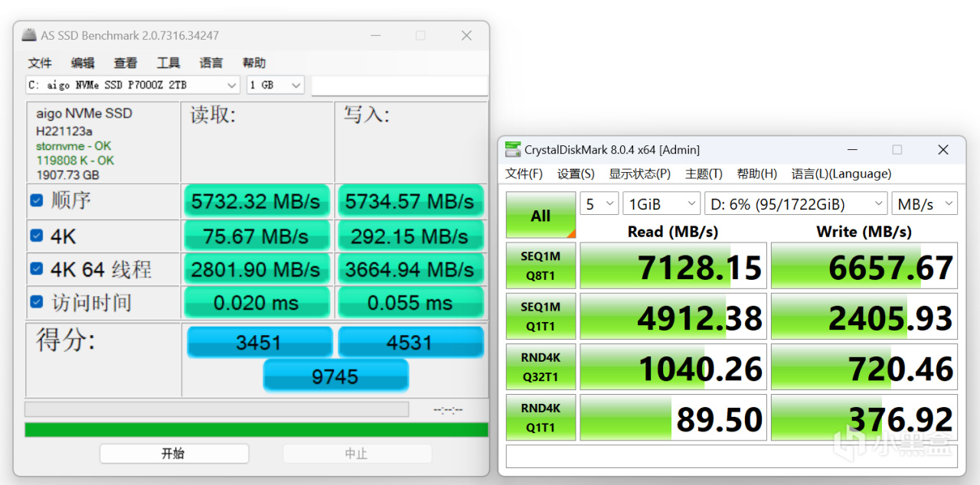Viewport: 980px width, 485px height.
Task: Open the 1 GB test size dropdown in AS SSD
Action: tap(275, 85)
